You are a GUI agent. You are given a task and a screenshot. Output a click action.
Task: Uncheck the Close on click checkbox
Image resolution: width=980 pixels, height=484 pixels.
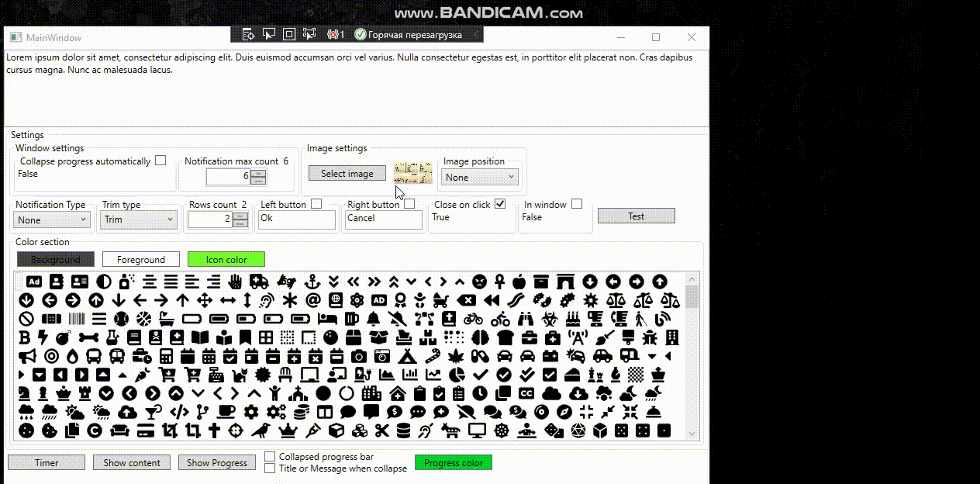point(500,204)
